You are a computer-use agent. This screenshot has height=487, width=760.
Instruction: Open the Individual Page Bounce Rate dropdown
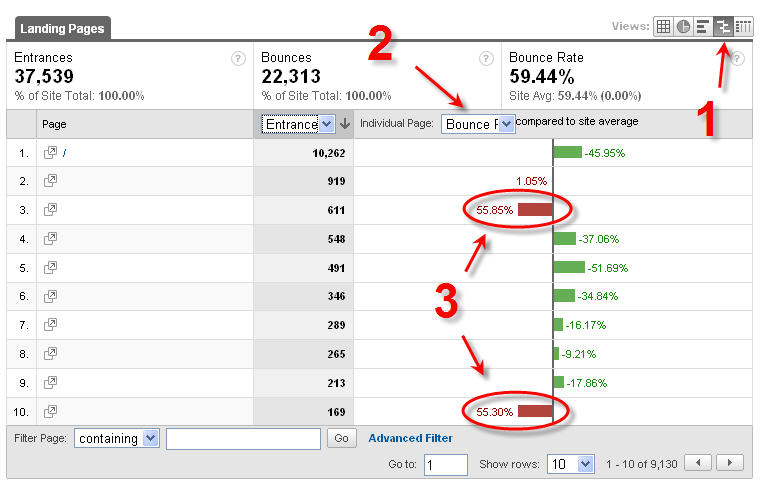point(477,124)
